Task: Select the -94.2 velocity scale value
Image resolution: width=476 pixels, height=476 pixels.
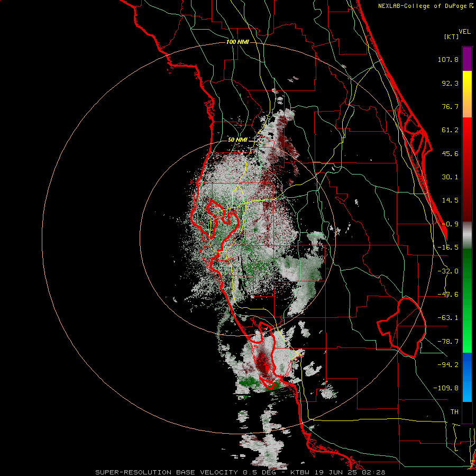Action: coord(448,364)
